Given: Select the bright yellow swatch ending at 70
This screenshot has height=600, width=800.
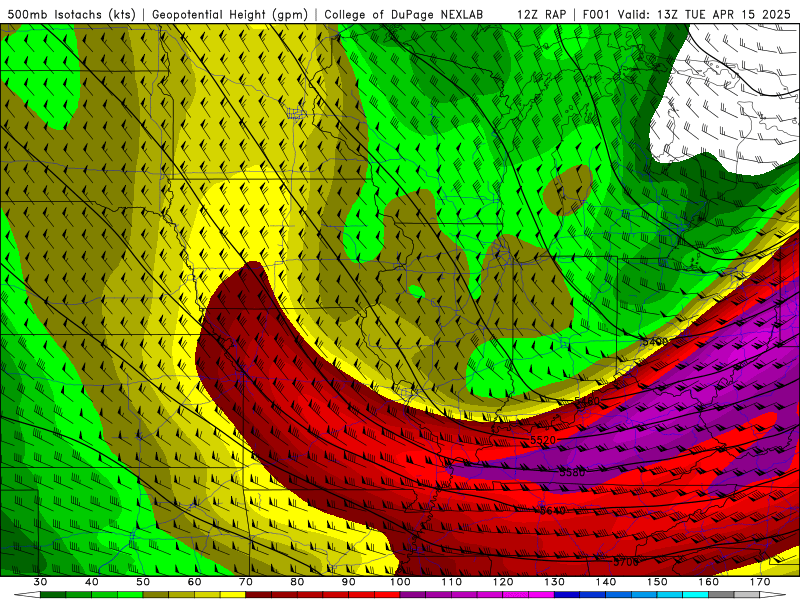Looking at the screenshot, I should click(233, 595).
